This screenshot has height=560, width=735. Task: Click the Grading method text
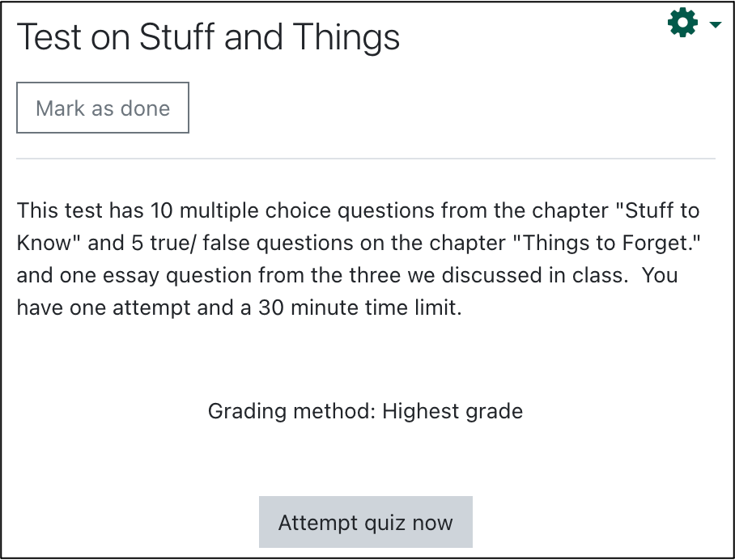pos(366,411)
